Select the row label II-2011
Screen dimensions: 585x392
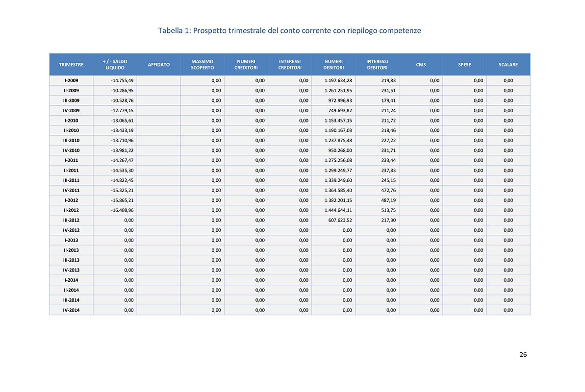[71, 171]
